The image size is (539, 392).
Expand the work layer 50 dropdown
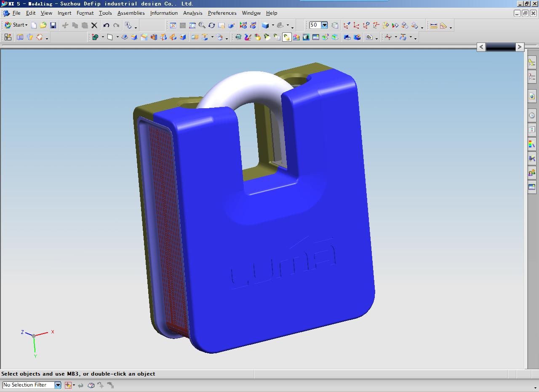click(324, 25)
